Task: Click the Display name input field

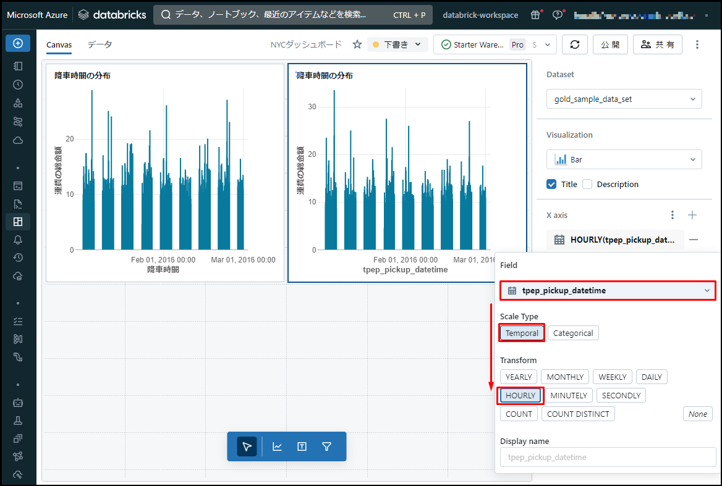Action: click(609, 457)
